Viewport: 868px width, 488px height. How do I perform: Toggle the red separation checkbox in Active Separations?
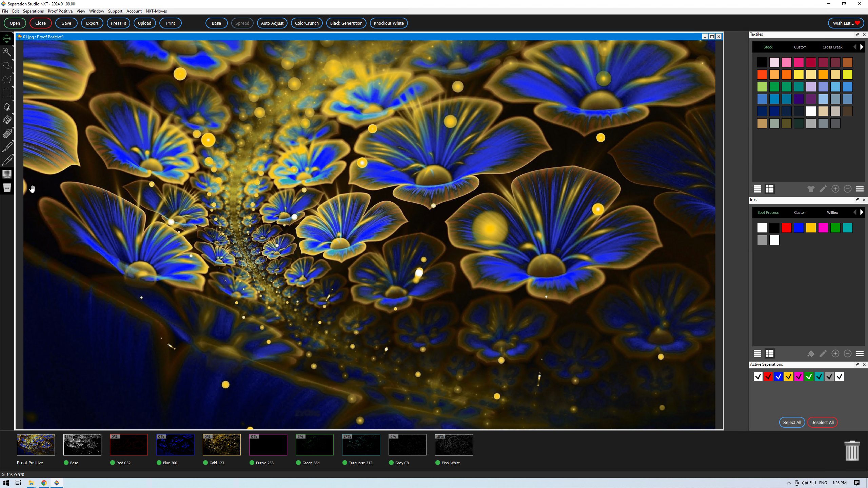click(x=768, y=377)
